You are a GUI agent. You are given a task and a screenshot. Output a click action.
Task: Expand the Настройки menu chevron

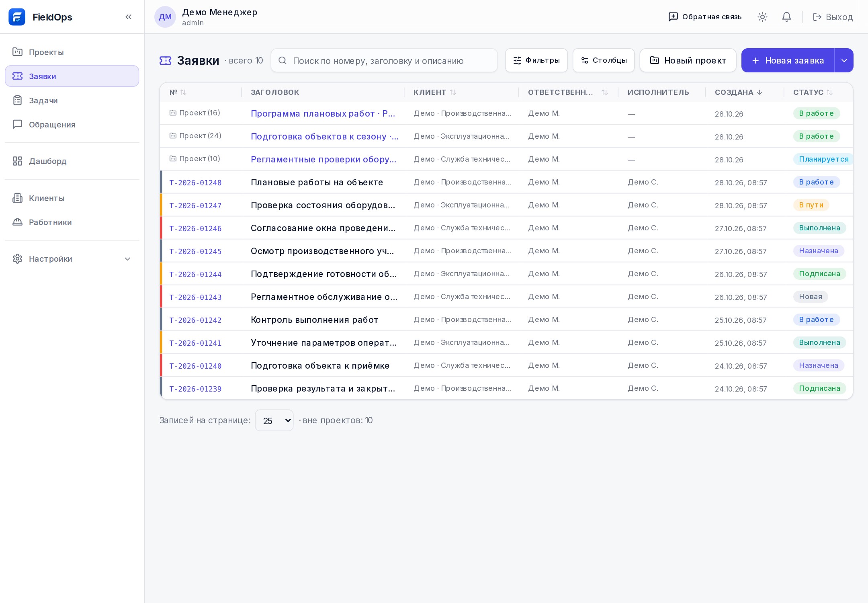[x=128, y=259]
